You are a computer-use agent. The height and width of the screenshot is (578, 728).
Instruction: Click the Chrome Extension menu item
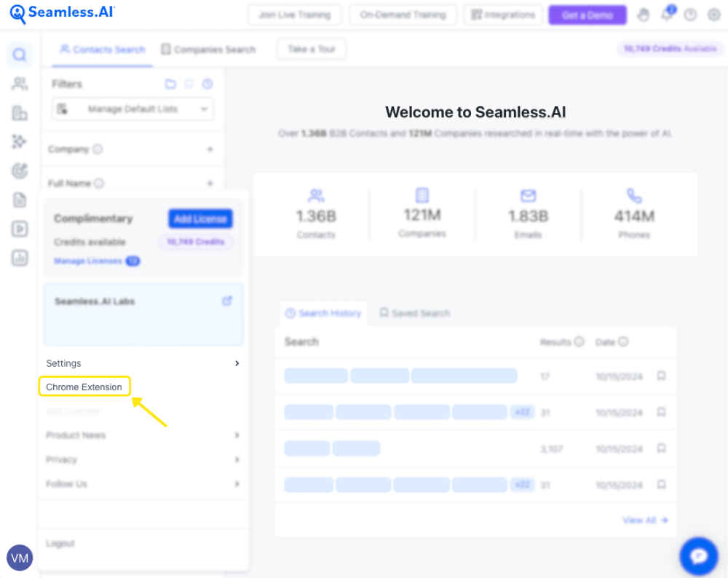[x=84, y=387]
